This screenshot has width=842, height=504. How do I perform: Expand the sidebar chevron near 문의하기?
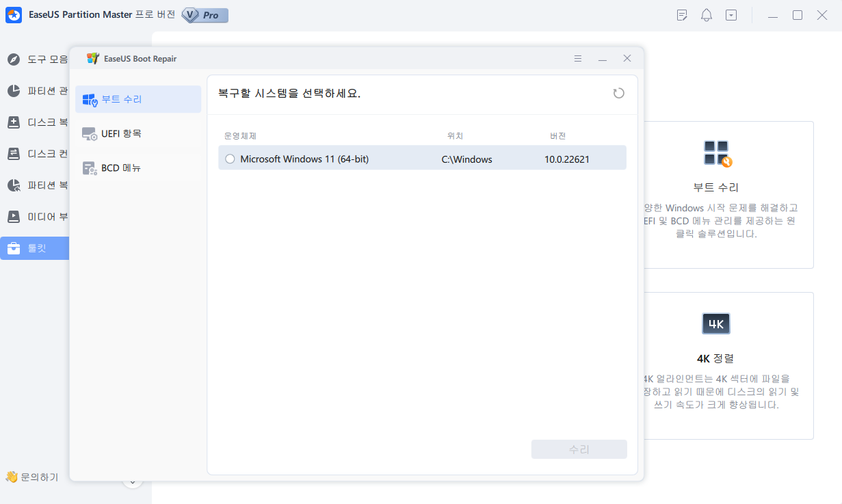[132, 482]
